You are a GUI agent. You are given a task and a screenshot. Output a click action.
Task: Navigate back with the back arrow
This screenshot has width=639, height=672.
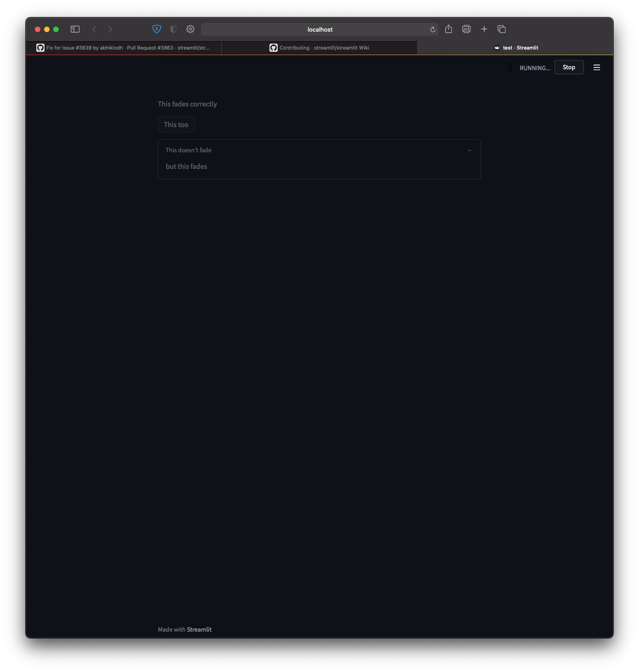[x=94, y=29]
